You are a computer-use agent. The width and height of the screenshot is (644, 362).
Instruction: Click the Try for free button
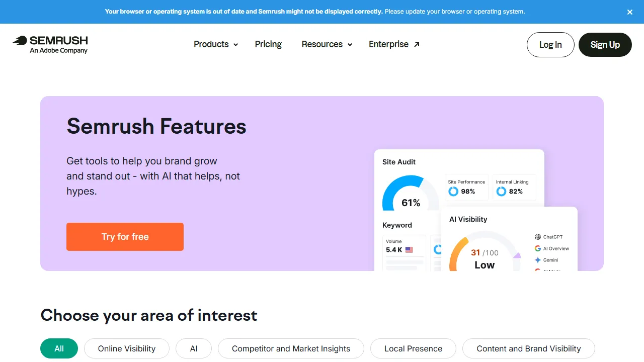[x=125, y=237]
